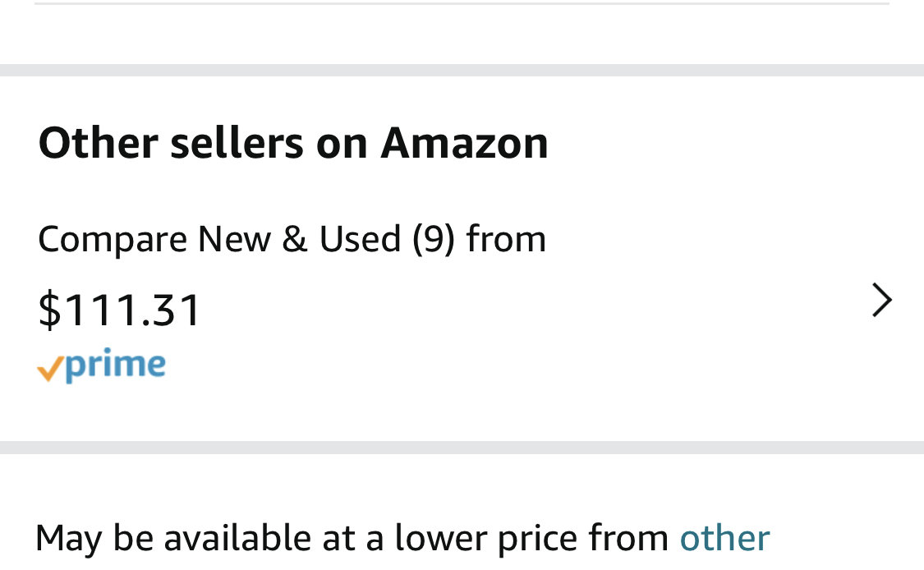The image size is (924, 570).
Task: Open Compare New & Used offers
Action: click(292, 240)
